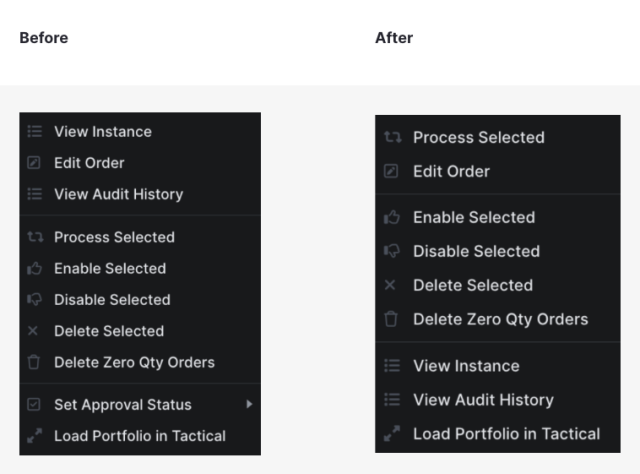640x474 pixels.
Task: Click trash icon for Delete Zero Qty Orders in Before menu
Action: coord(35,362)
